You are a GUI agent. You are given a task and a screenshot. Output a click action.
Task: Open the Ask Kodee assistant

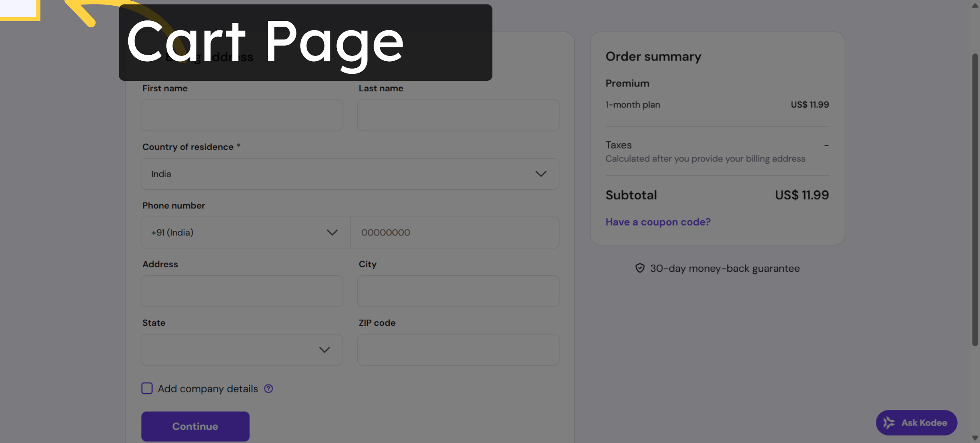click(916, 423)
